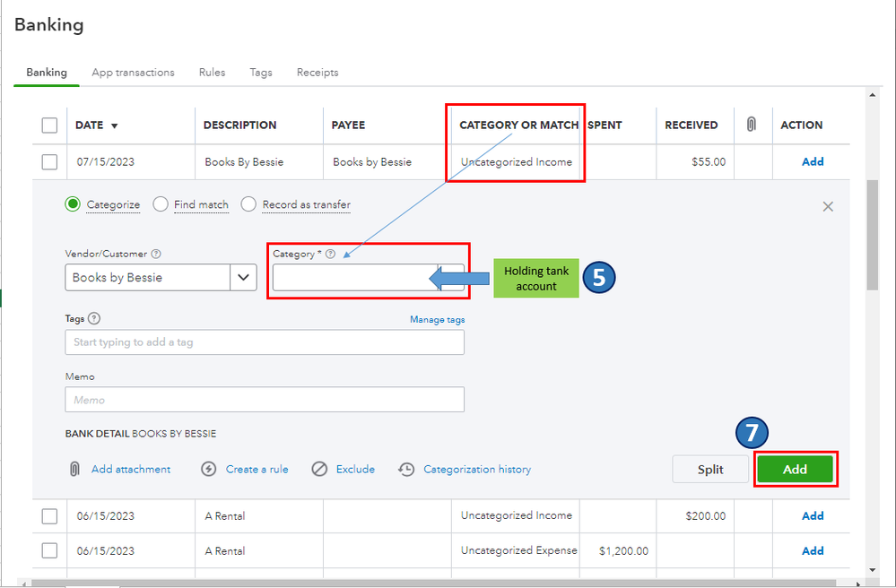Click the DESCRIPTION column header
896x588 pixels.
pos(240,125)
